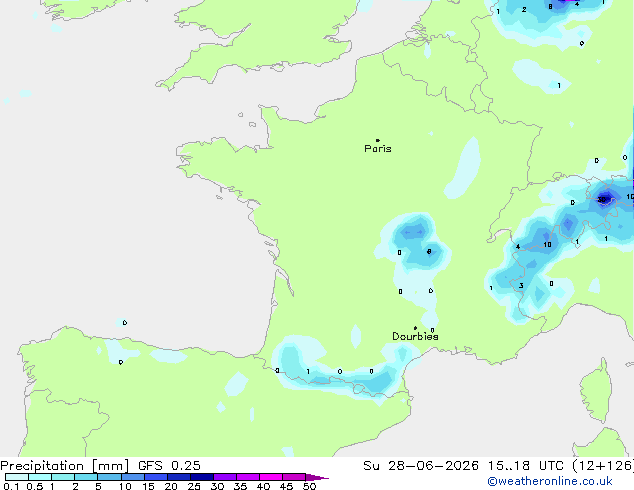Click the 45–50 mm legend color box
The image size is (634, 490).
[294, 477]
